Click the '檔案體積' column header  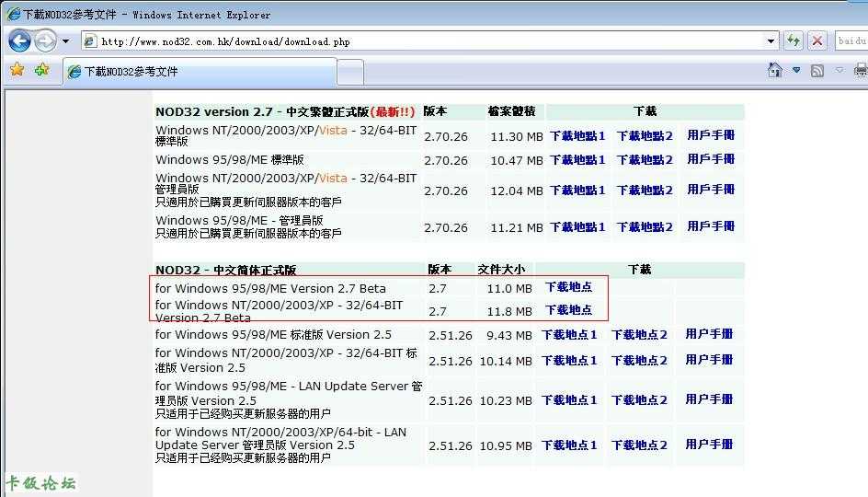[511, 111]
